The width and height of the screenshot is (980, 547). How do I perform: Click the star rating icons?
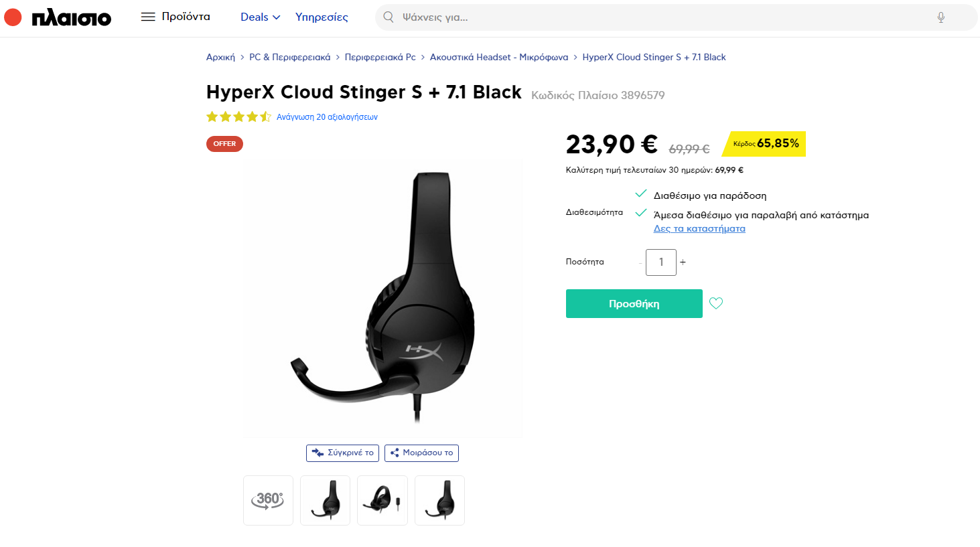238,117
